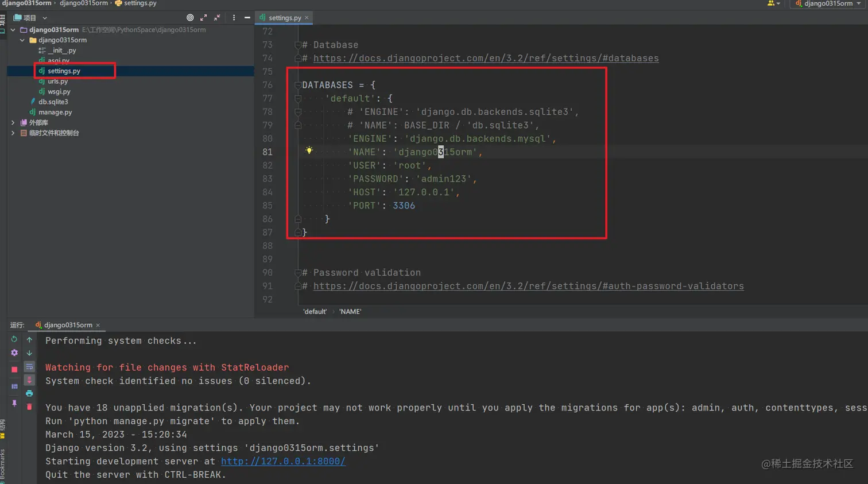Screen dimensions: 868x484
Task: Fold the 'default' dict at line 77
Action: pyautogui.click(x=298, y=98)
